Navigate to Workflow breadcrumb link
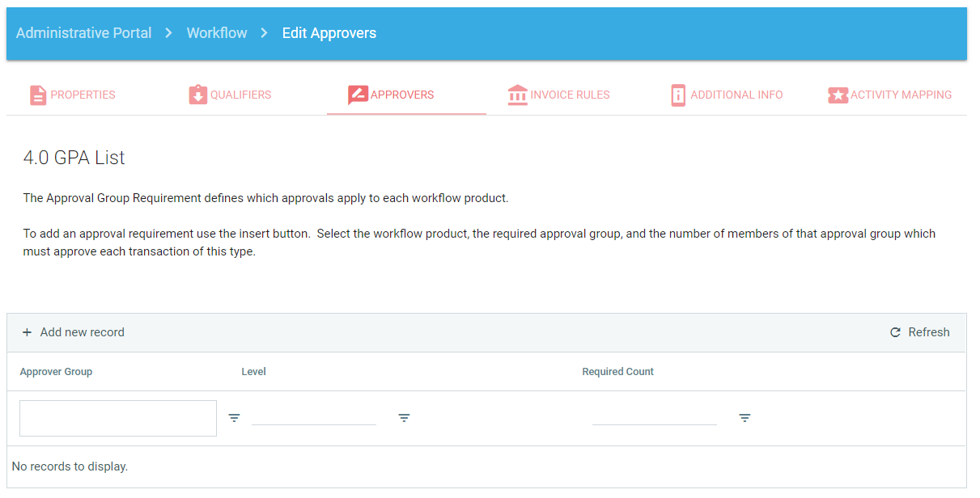The image size is (980, 498). (217, 33)
